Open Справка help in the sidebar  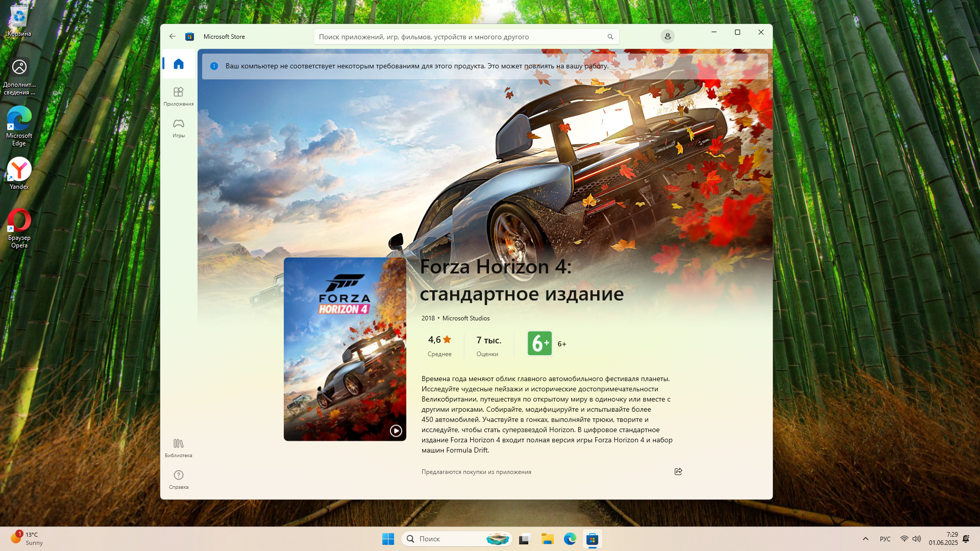[178, 479]
